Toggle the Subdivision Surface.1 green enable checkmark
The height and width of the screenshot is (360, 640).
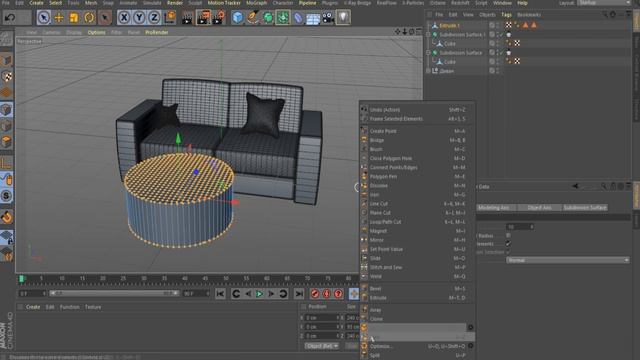click(502, 35)
